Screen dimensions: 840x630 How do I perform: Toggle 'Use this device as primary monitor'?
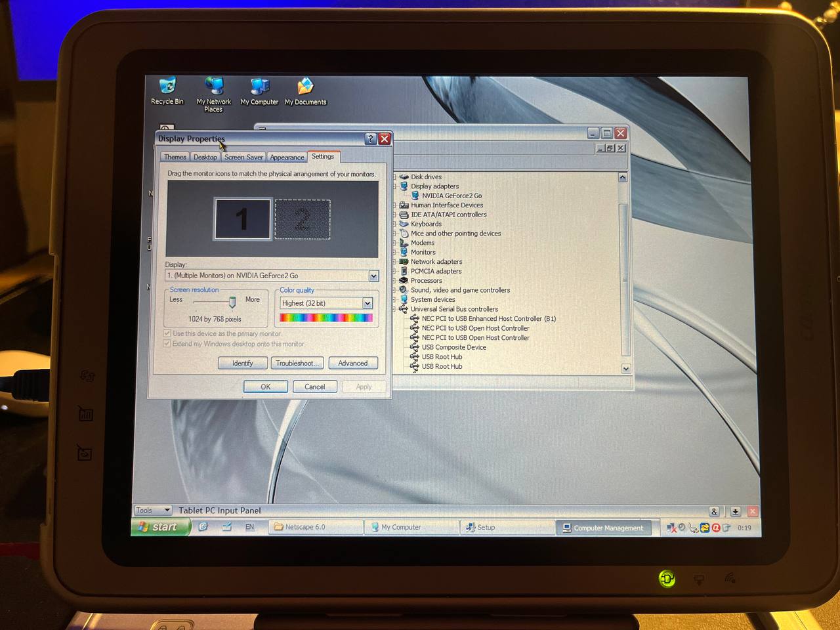coord(167,334)
